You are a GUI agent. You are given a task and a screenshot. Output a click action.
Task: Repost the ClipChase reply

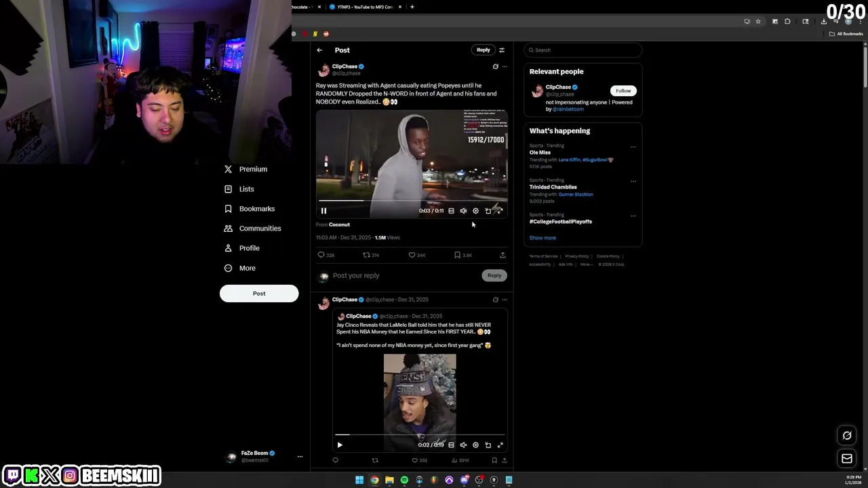(x=375, y=461)
